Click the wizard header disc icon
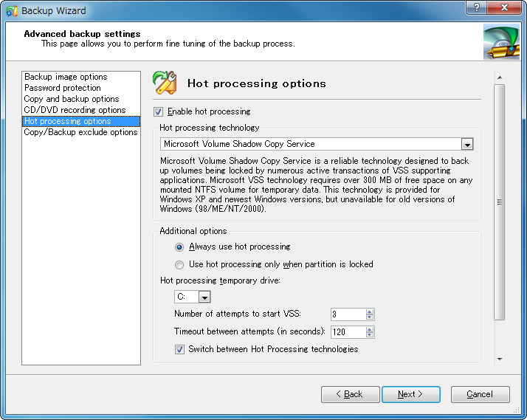This screenshot has width=527, height=420. click(x=501, y=41)
